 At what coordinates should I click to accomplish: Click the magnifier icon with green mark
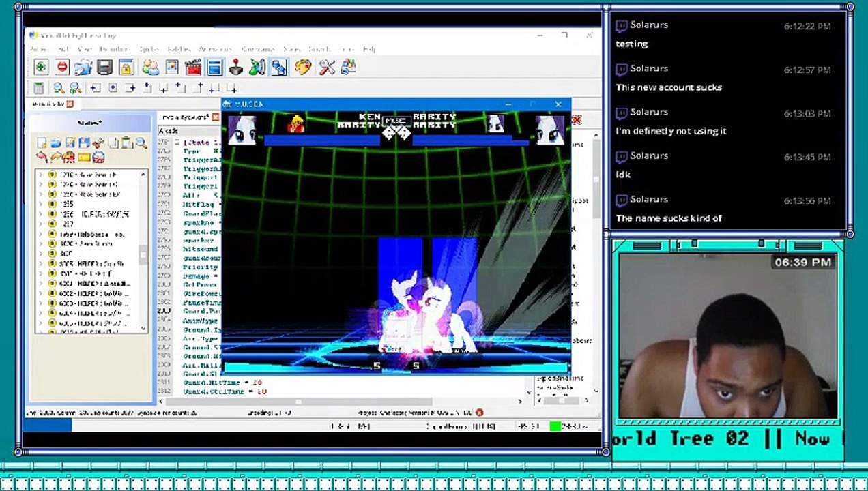click(x=75, y=88)
